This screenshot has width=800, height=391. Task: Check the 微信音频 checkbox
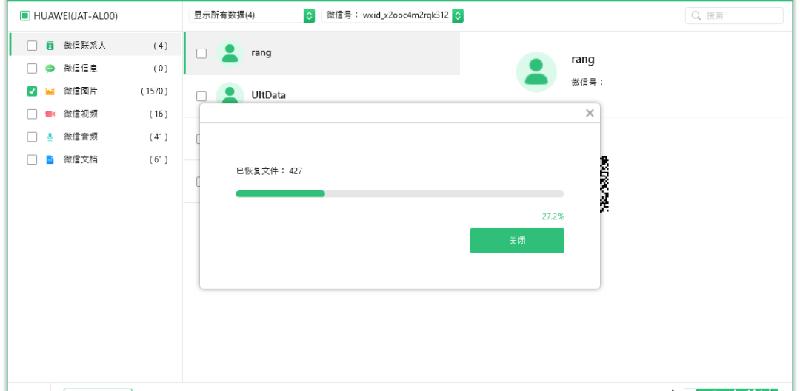click(32, 137)
